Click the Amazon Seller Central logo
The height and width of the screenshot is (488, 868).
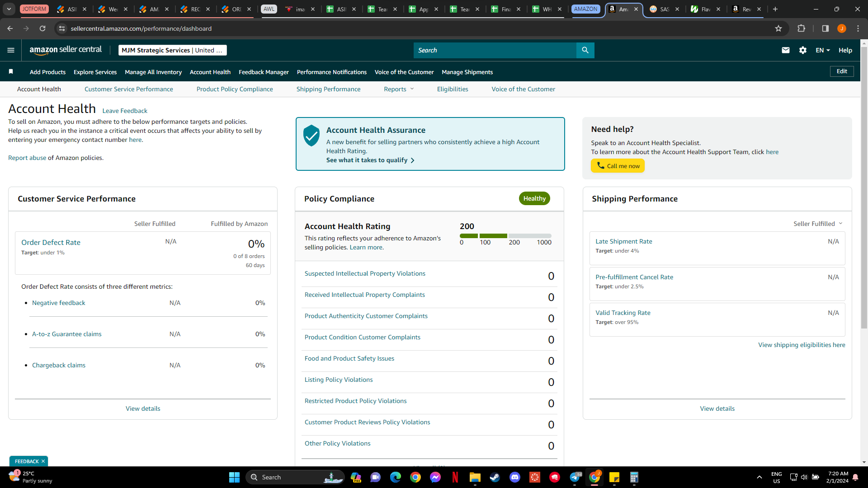pyautogui.click(x=66, y=50)
